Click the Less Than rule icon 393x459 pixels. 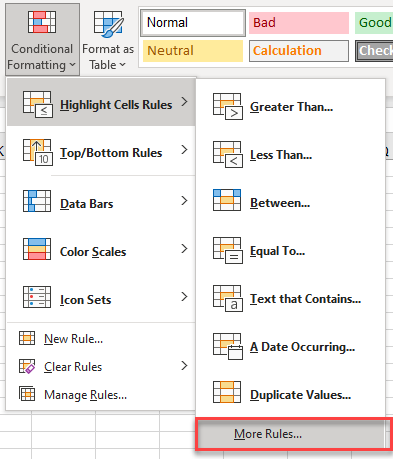pos(228,154)
